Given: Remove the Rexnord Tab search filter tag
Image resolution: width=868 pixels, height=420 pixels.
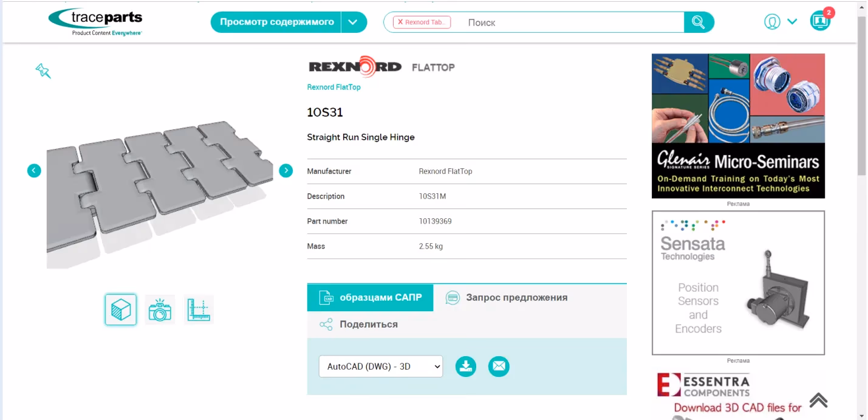Looking at the screenshot, I should (x=400, y=22).
